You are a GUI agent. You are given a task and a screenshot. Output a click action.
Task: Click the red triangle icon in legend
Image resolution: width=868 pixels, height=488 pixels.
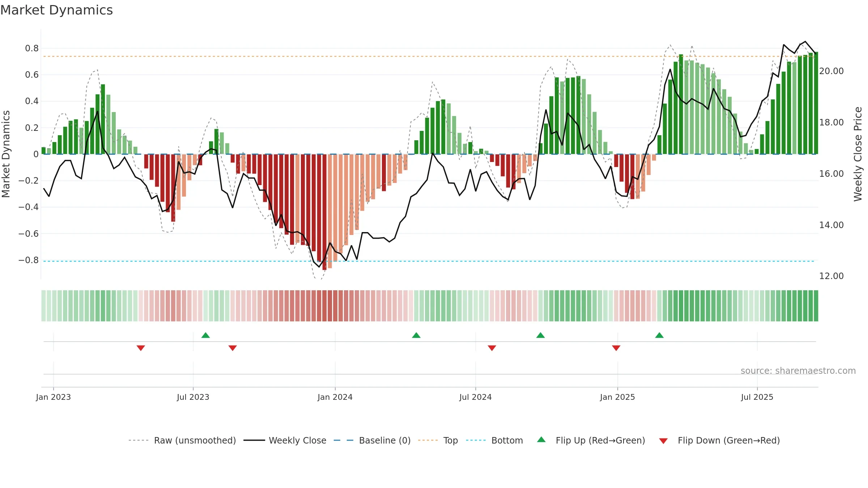tap(663, 441)
